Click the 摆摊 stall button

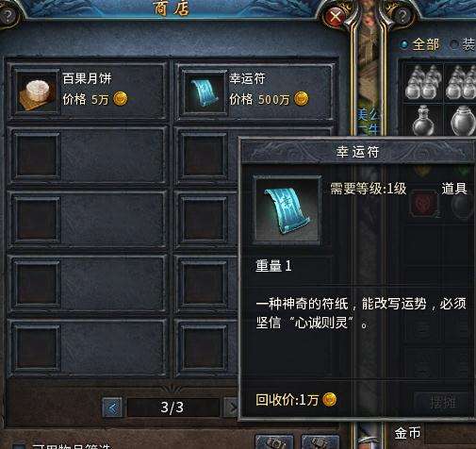443,402
